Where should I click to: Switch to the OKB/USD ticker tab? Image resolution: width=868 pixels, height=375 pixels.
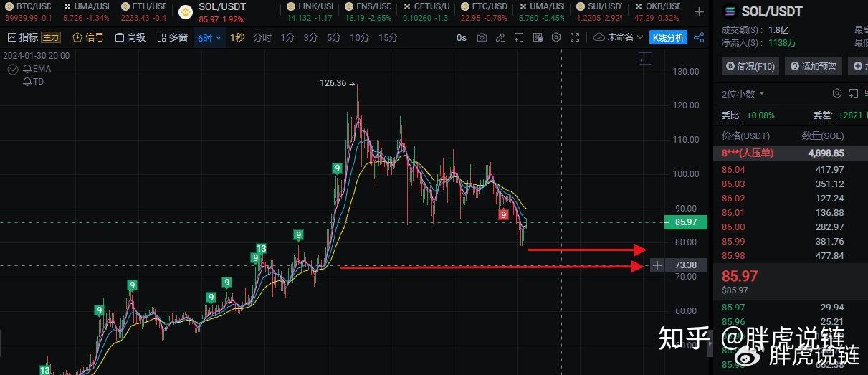coord(657,11)
